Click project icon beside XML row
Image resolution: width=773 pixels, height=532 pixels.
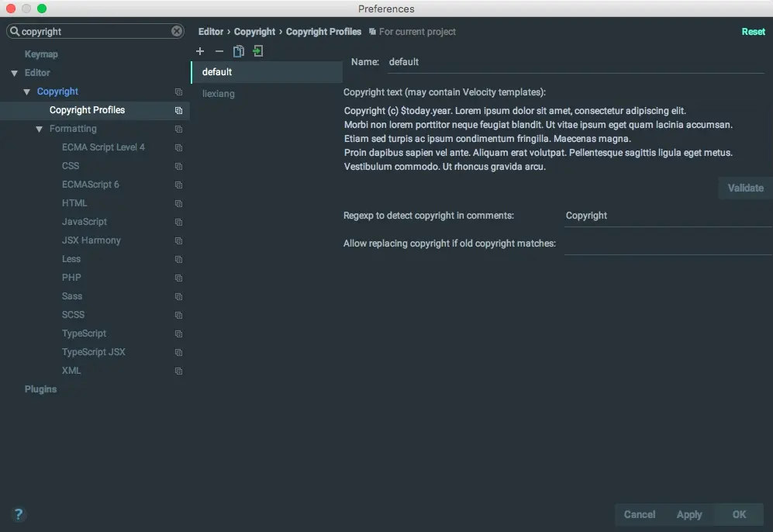pyautogui.click(x=178, y=371)
